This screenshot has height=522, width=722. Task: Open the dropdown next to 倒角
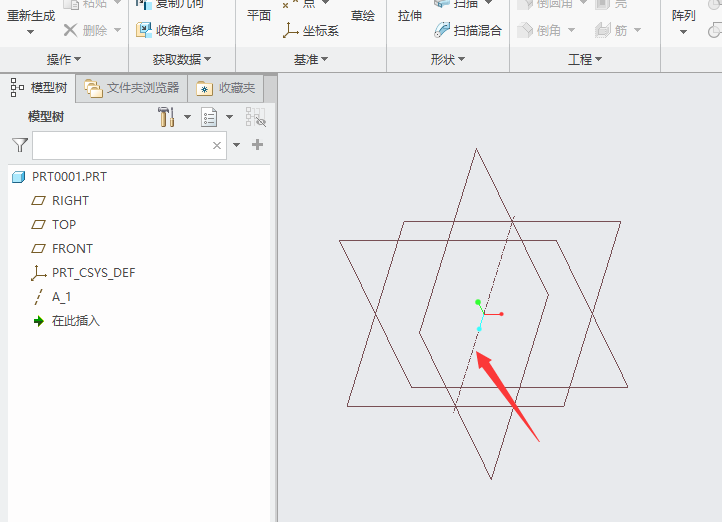tap(571, 30)
